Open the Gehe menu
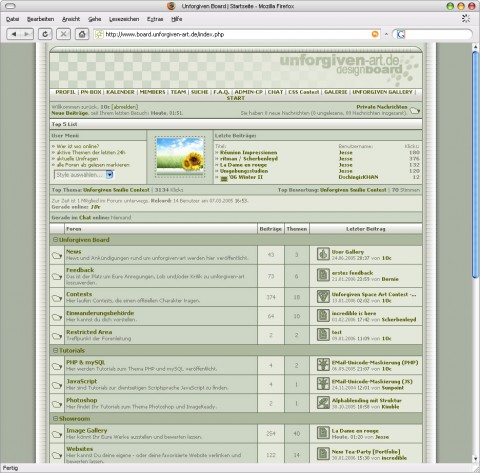 (x=95, y=19)
